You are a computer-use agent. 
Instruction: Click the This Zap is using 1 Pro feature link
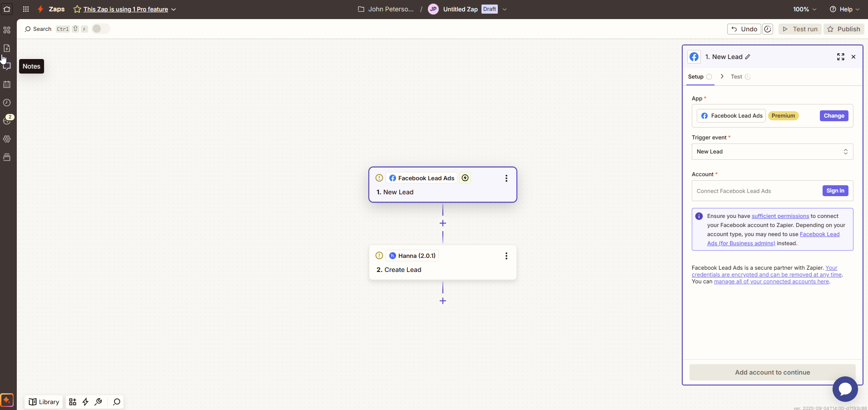126,9
